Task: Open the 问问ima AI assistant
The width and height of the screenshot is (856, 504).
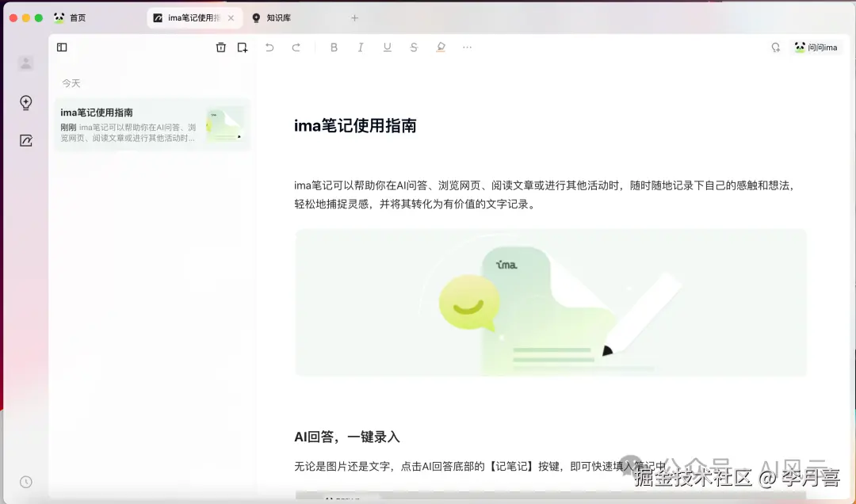Action: 815,47
